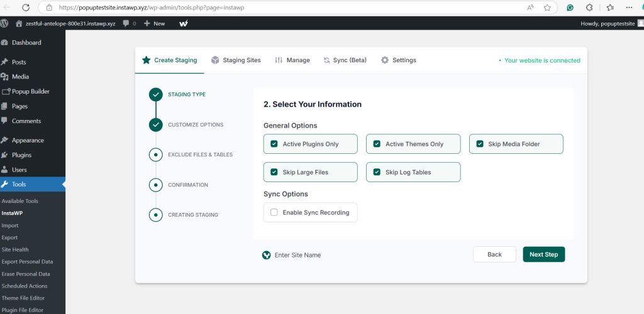This screenshot has height=314, width=644.
Task: Open Available Tools submenu item
Action: tap(19, 201)
